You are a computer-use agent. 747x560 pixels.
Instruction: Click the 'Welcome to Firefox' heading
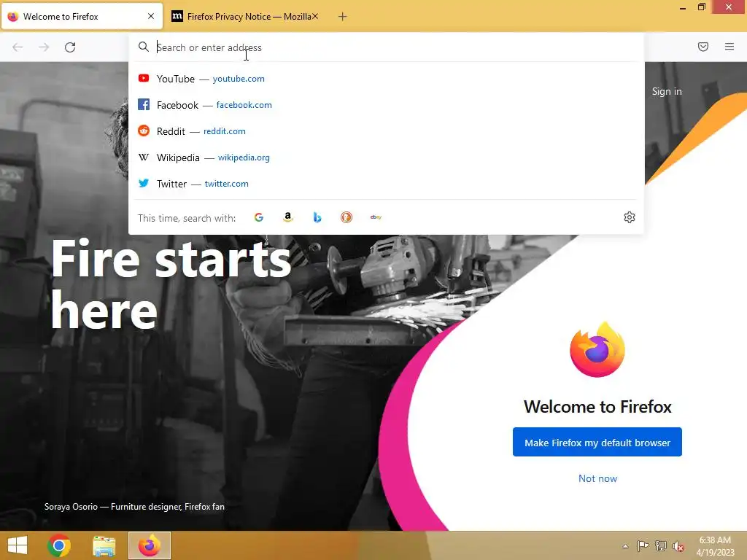coord(597,407)
